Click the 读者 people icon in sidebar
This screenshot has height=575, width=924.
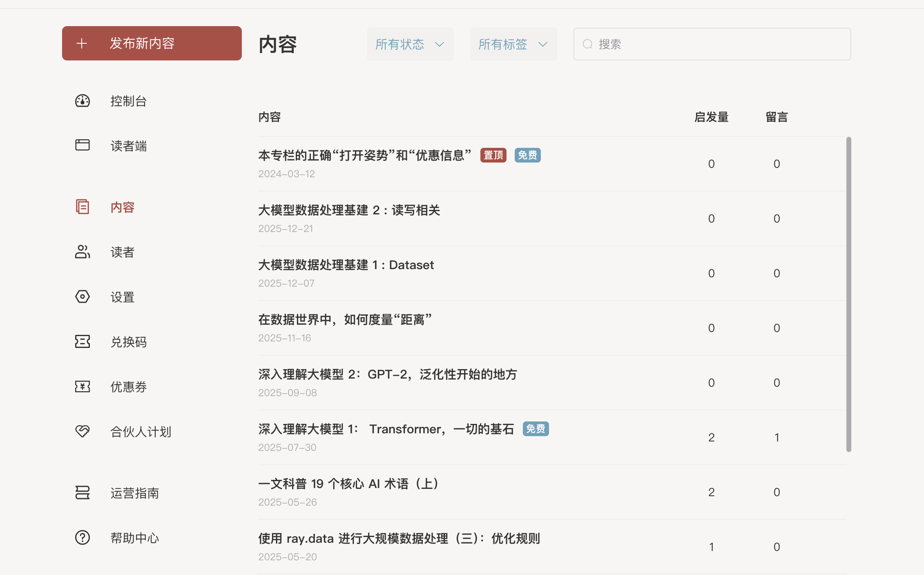click(83, 252)
